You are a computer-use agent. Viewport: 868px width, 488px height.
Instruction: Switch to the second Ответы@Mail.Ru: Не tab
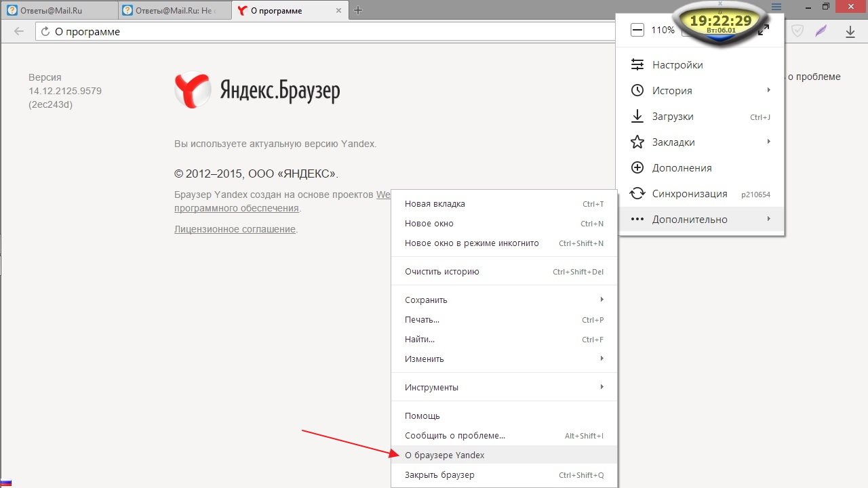tap(175, 11)
